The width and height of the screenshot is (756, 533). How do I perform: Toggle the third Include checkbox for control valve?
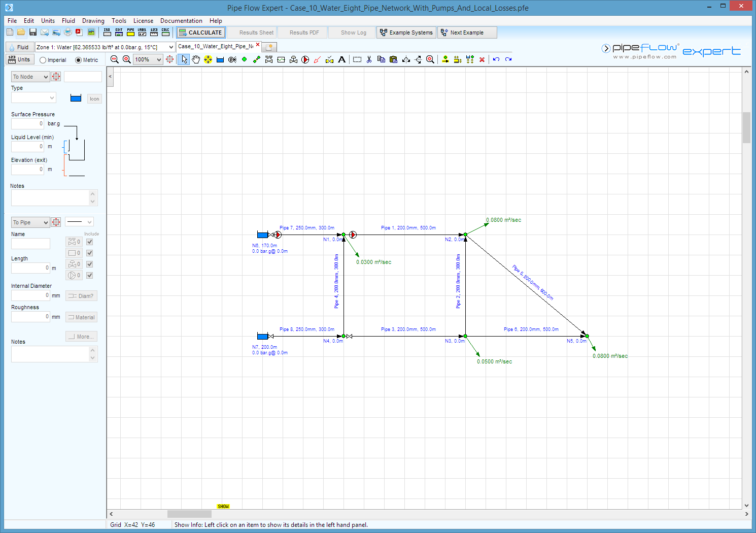[x=90, y=264]
